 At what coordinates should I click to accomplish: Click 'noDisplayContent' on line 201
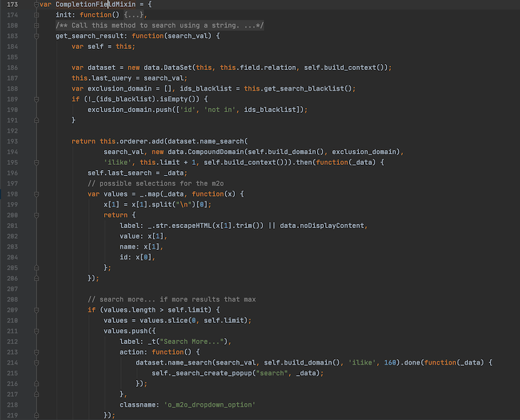(332, 226)
